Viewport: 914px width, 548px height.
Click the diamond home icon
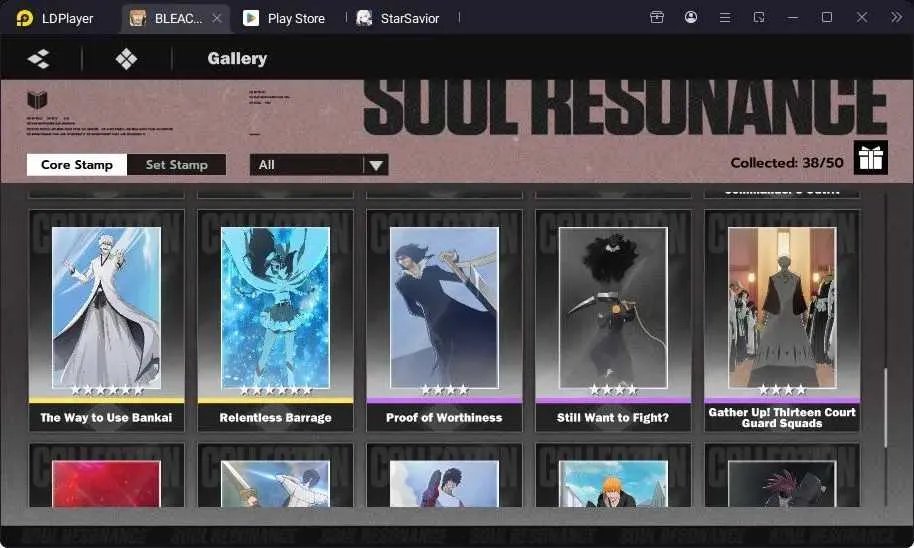click(x=126, y=58)
